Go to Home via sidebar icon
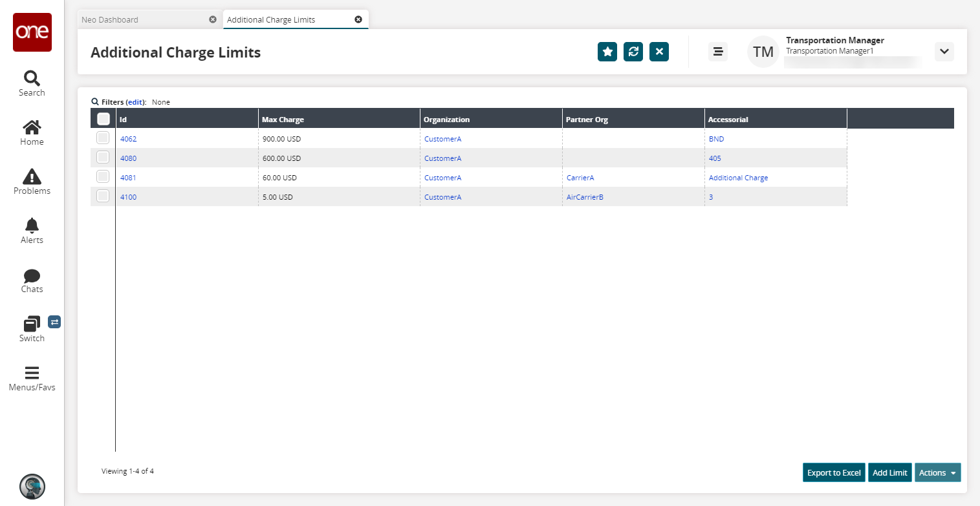 (x=32, y=127)
